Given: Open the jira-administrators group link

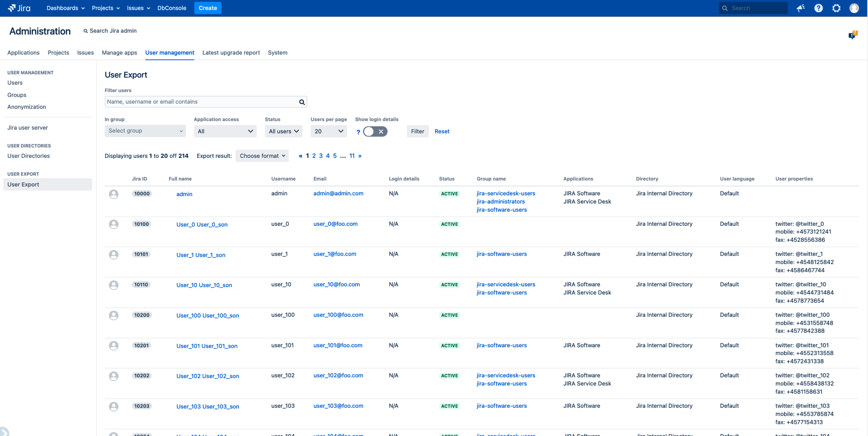Looking at the screenshot, I should (500, 202).
